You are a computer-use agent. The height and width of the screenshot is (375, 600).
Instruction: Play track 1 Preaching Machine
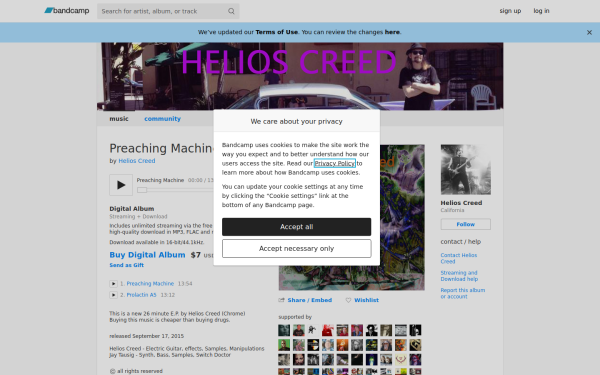point(113,284)
